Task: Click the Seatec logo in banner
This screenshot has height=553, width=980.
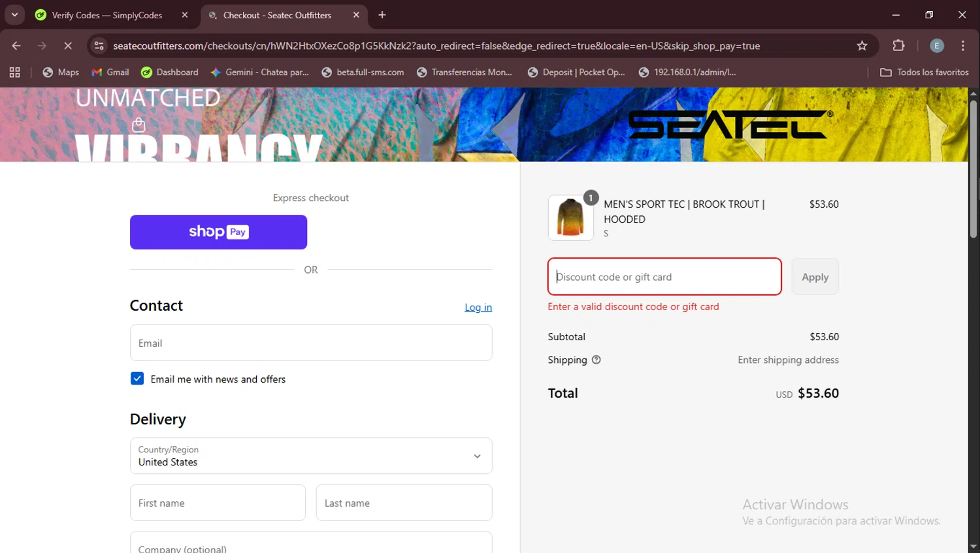Action: coord(730,124)
